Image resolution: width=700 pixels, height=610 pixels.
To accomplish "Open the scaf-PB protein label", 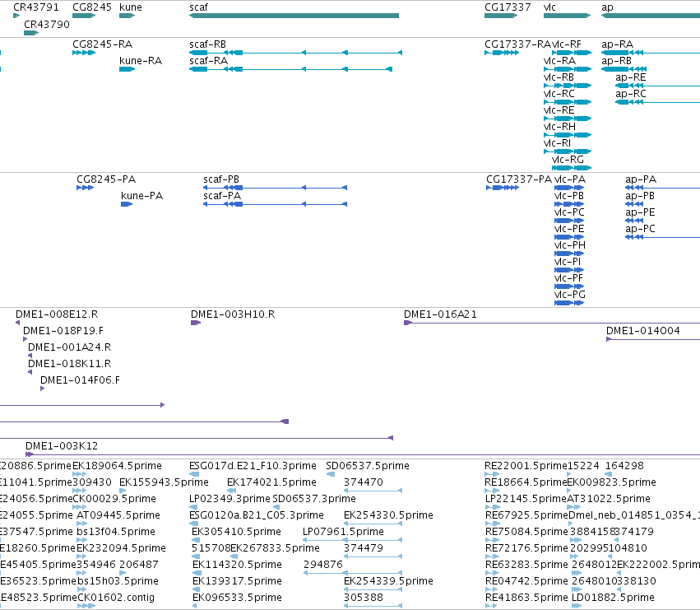I will tap(221, 179).
